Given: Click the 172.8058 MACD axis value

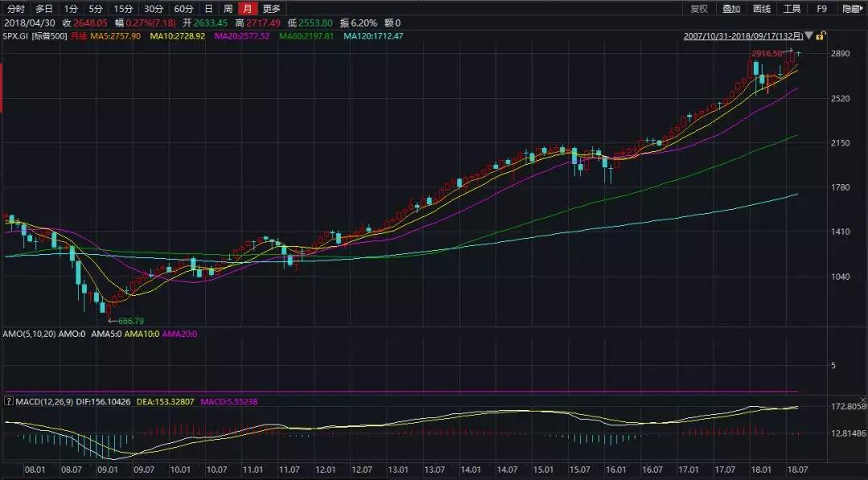Looking at the screenshot, I should click(x=849, y=406).
